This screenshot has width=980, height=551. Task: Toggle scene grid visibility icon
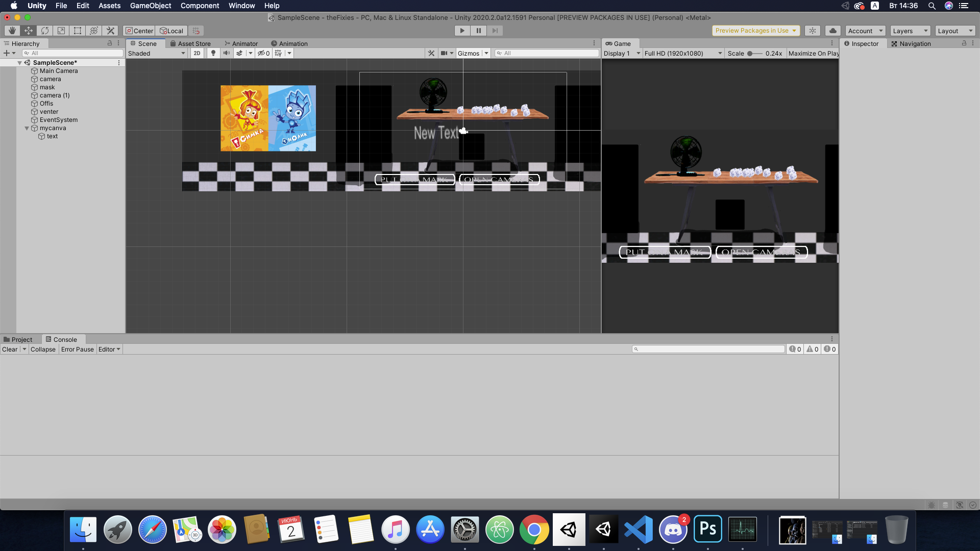[x=278, y=53]
